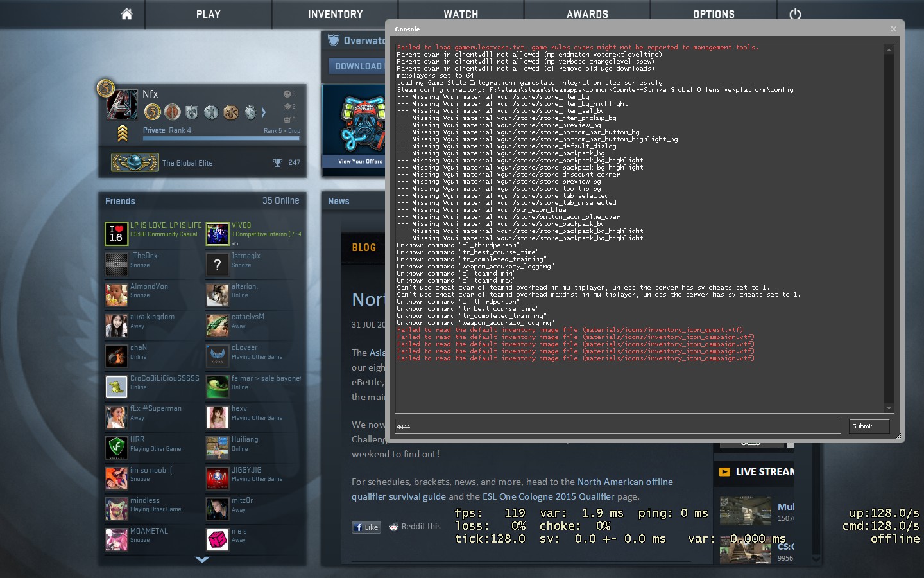The height and width of the screenshot is (578, 924).
Task: Go to the Home screen icon
Action: click(x=126, y=14)
